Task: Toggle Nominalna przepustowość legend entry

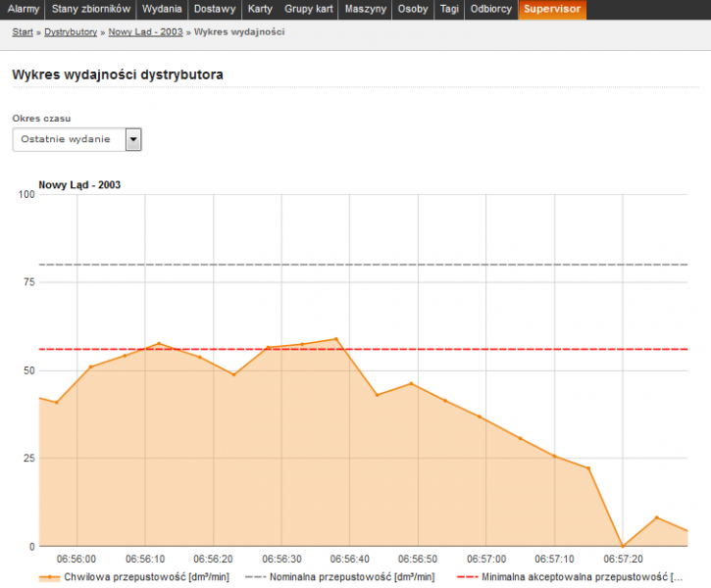Action: pos(340,577)
